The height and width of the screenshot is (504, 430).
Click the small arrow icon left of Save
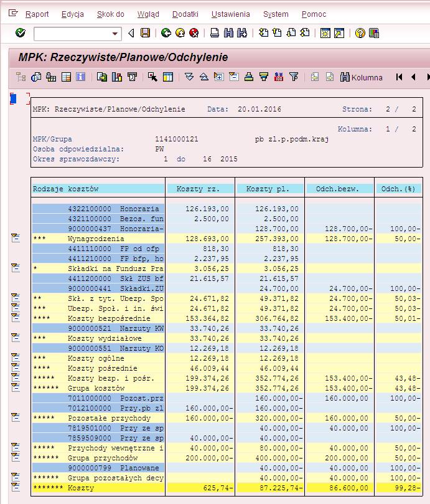point(131,33)
